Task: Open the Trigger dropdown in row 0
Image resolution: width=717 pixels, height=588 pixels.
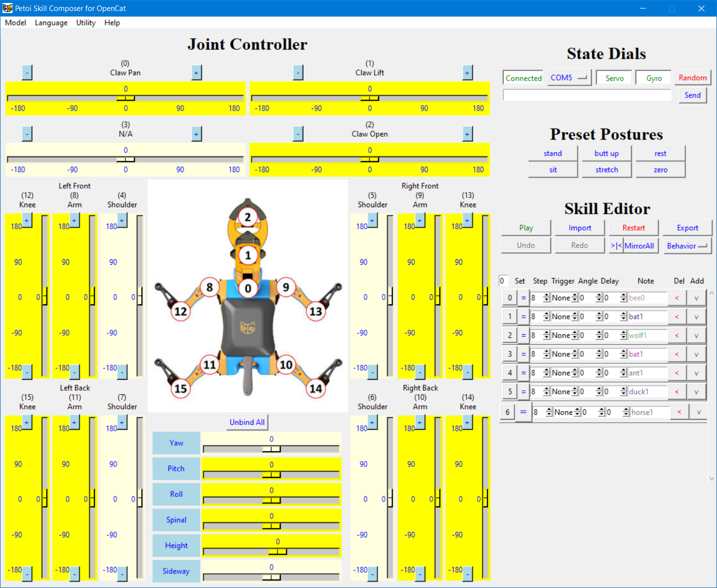Action: (564, 298)
